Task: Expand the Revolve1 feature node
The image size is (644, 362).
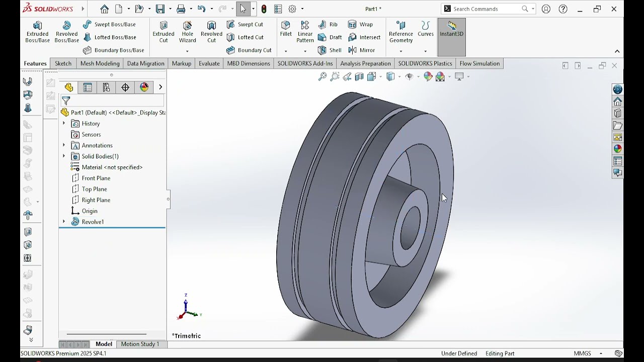Action: [64, 222]
